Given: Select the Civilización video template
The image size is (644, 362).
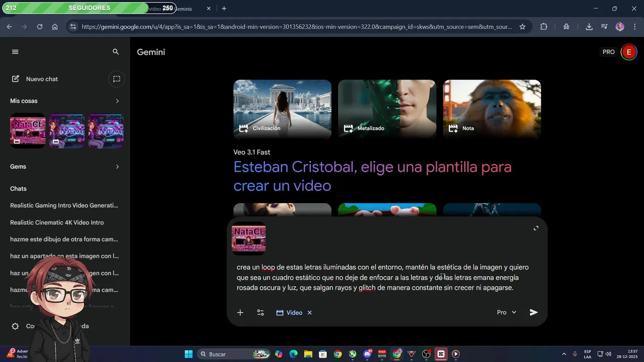Looking at the screenshot, I should (x=282, y=109).
